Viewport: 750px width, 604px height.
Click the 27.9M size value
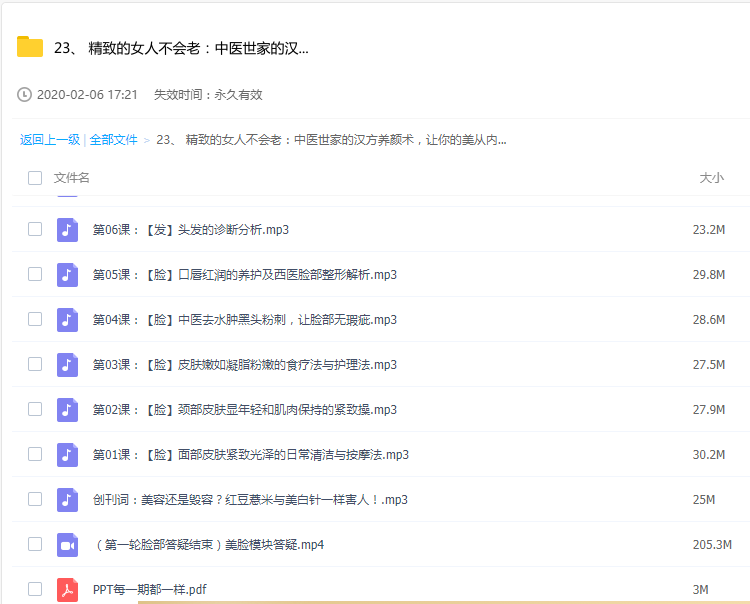709,410
